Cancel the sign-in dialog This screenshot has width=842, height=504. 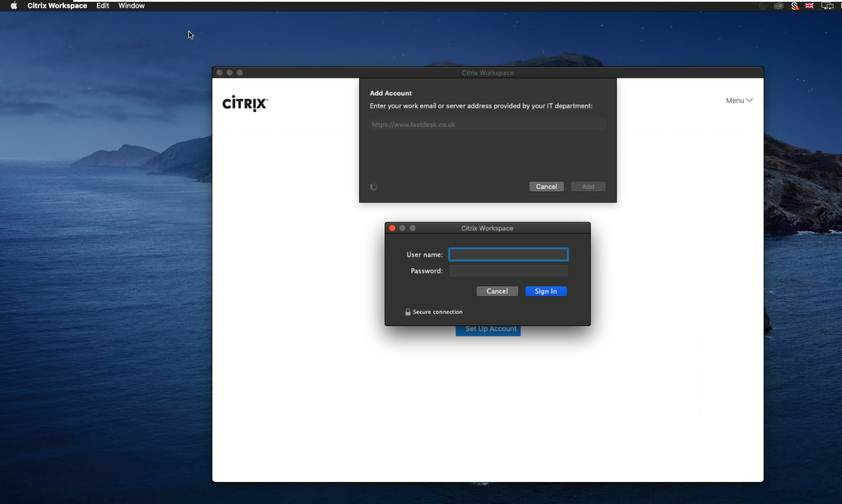point(497,291)
